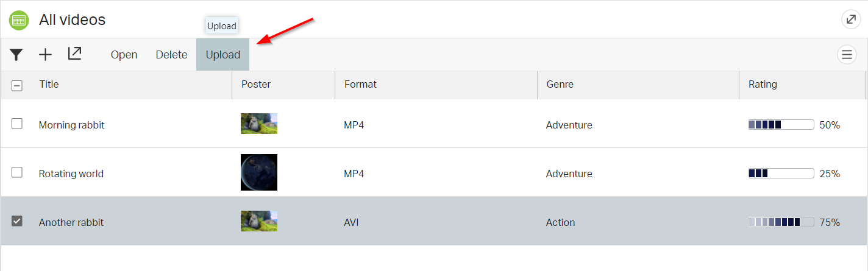Screen dimensions: 868x271
Task: Uncheck the Another rabbit row checkbox
Action: [17, 221]
